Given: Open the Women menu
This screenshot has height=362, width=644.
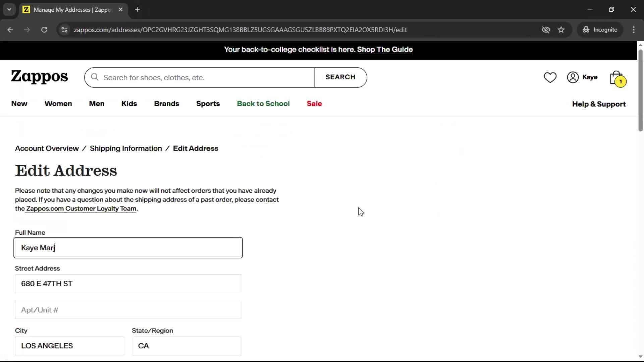Looking at the screenshot, I should tap(58, 104).
